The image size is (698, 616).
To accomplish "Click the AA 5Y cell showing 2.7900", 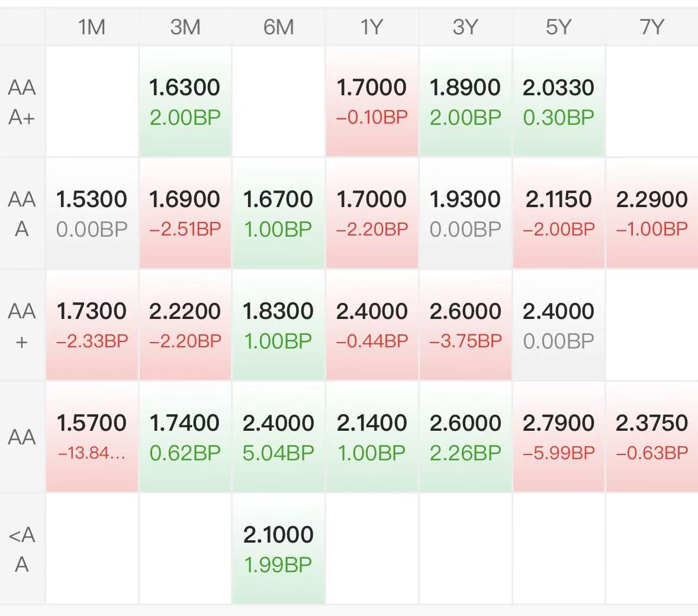I will 558,437.
